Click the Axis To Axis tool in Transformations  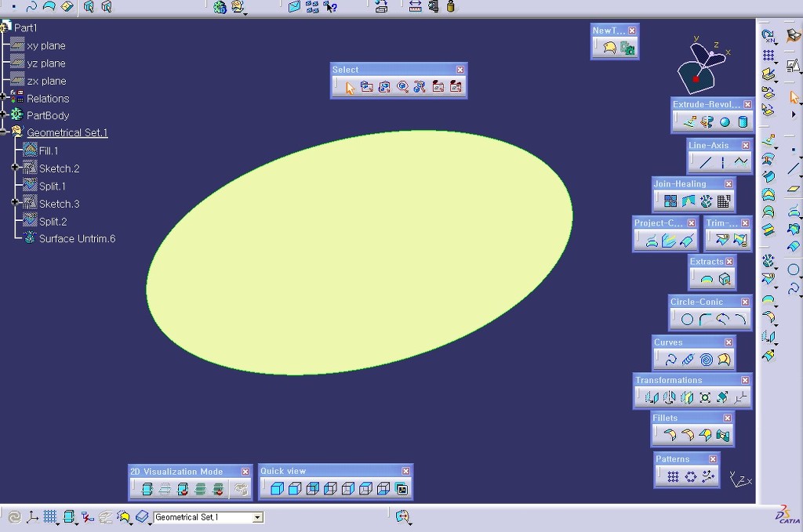[x=740, y=397]
